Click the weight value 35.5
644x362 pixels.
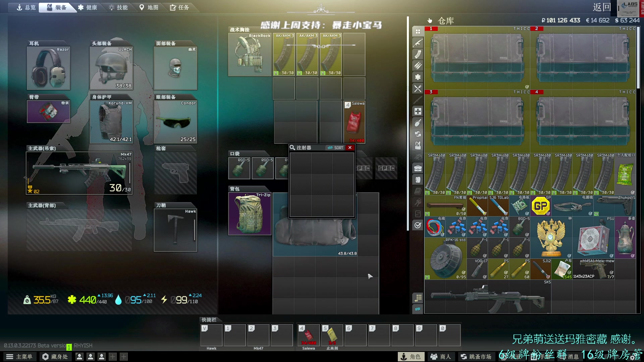pyautogui.click(x=42, y=300)
